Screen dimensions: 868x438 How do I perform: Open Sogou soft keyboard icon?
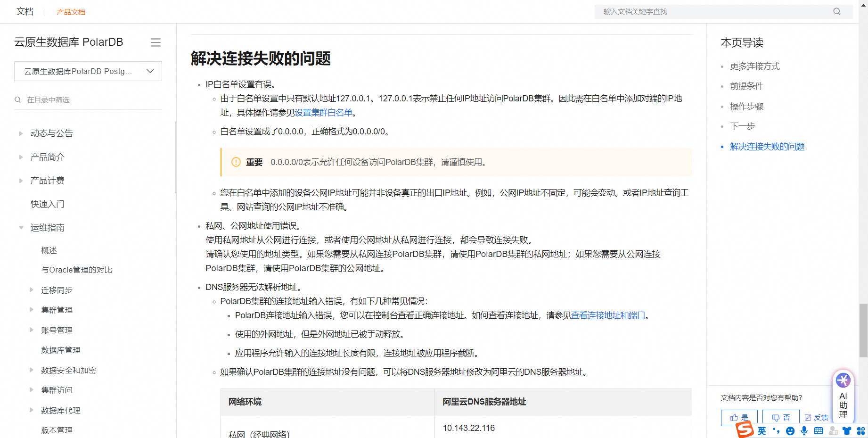[819, 430]
